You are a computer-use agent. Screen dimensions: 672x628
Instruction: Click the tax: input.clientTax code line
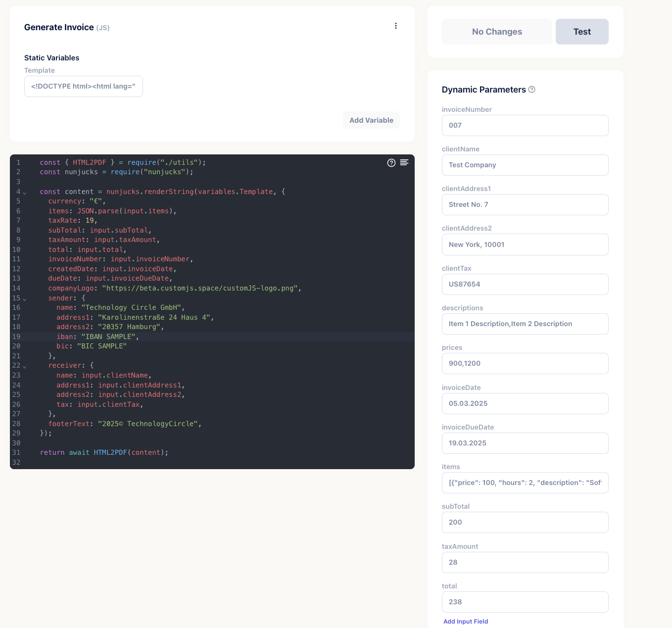tap(100, 404)
